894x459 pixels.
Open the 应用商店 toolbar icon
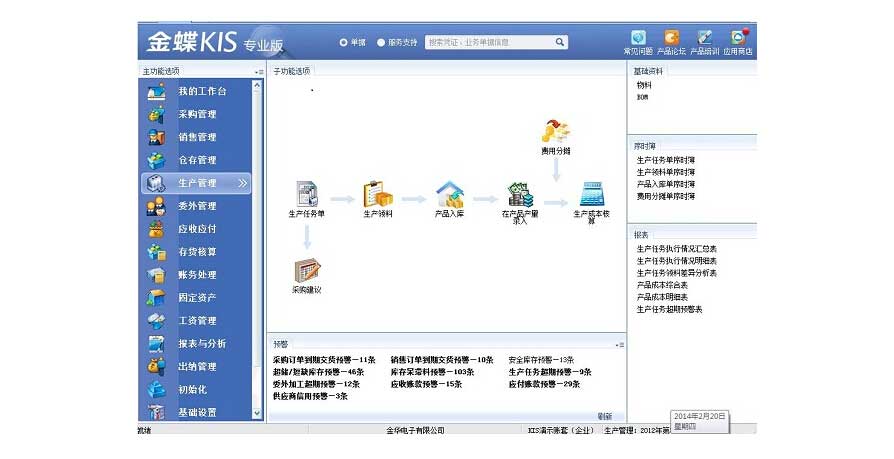point(738,38)
